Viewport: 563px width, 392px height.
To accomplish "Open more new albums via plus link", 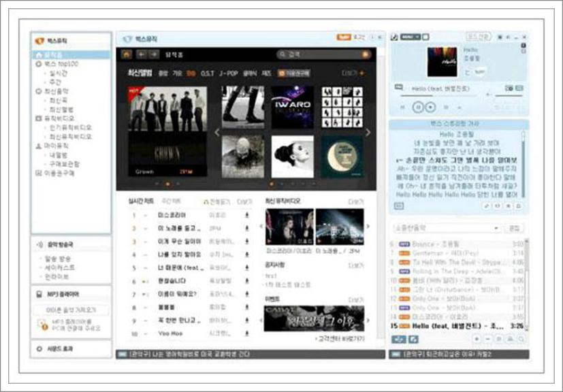I will pyautogui.click(x=353, y=73).
